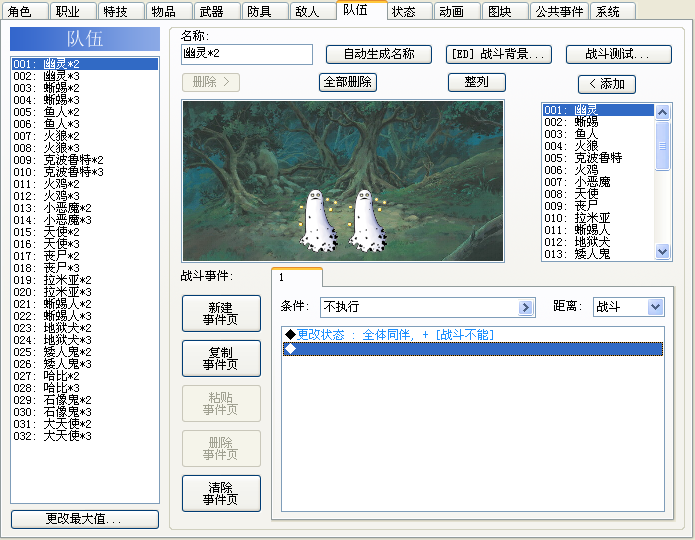Select troop 002: 幽灵*3
The width and height of the screenshot is (695, 540).
point(85,76)
